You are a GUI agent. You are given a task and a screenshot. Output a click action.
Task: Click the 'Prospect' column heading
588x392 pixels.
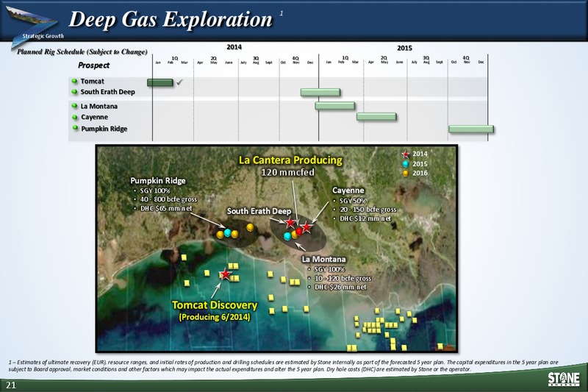point(94,65)
